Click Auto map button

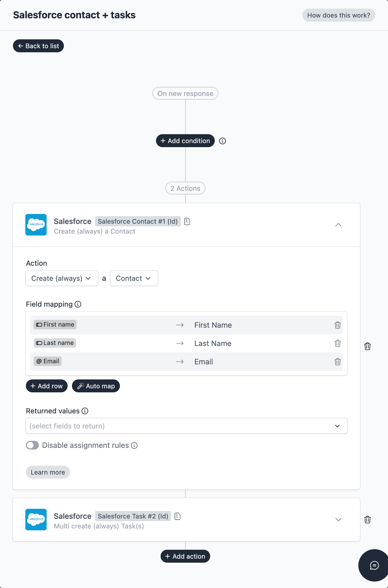click(x=96, y=386)
